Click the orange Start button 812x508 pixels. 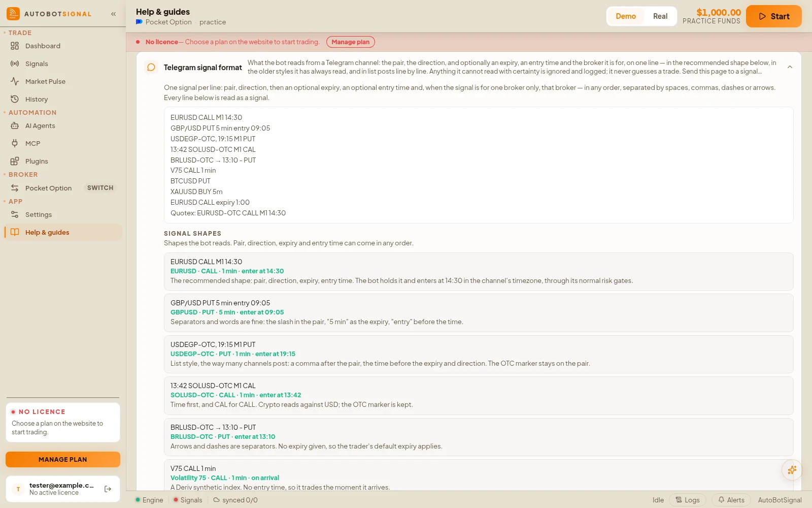(773, 16)
